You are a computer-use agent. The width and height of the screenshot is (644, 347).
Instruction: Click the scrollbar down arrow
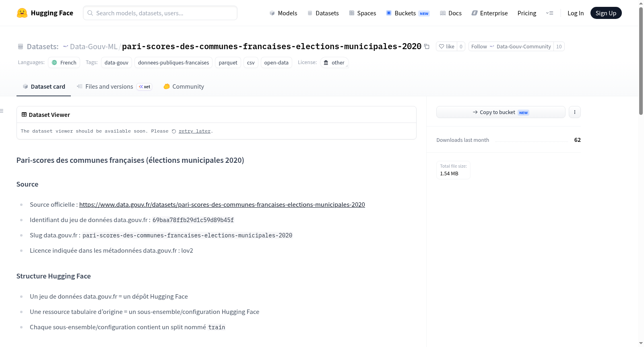[x=641, y=343]
